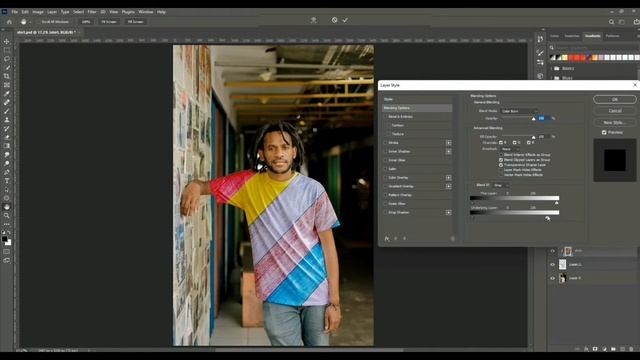This screenshot has height=360, width=640.
Task: Open the Filter menu
Action: 92,12
